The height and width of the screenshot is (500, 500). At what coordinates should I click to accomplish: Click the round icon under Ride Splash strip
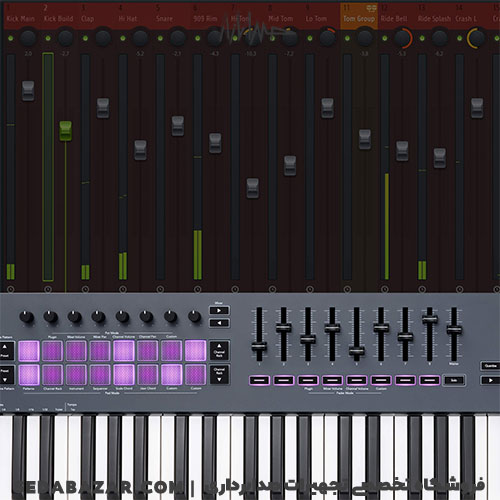[422, 289]
